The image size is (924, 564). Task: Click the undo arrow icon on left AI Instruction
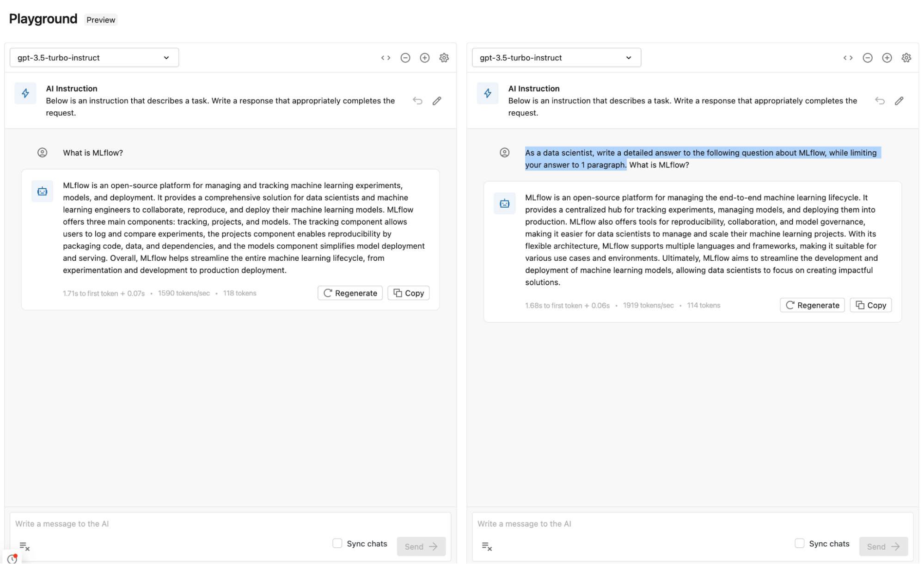pos(417,100)
